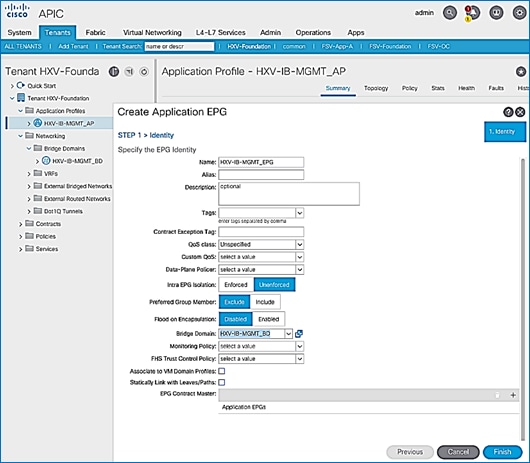Click first round icon beside Tenant HXV-Founda title
530x463 pixels.
pyautogui.click(x=114, y=72)
